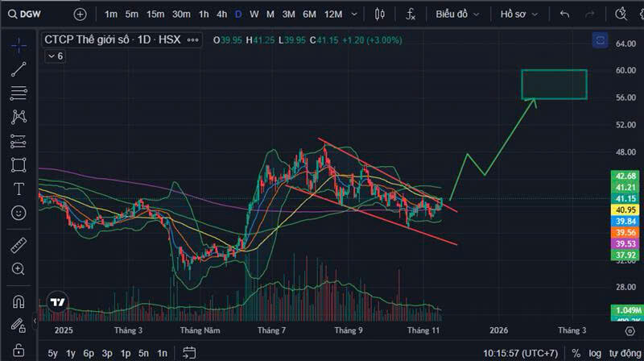
Task: Select the Fibonacci retracement tool
Action: tap(19, 93)
